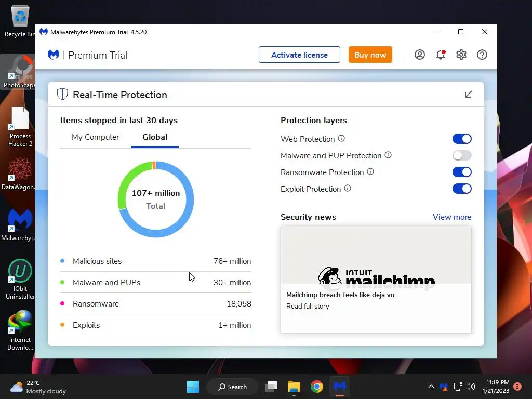This screenshot has height=399, width=532.
Task: Click the Activate license button
Action: click(x=299, y=55)
